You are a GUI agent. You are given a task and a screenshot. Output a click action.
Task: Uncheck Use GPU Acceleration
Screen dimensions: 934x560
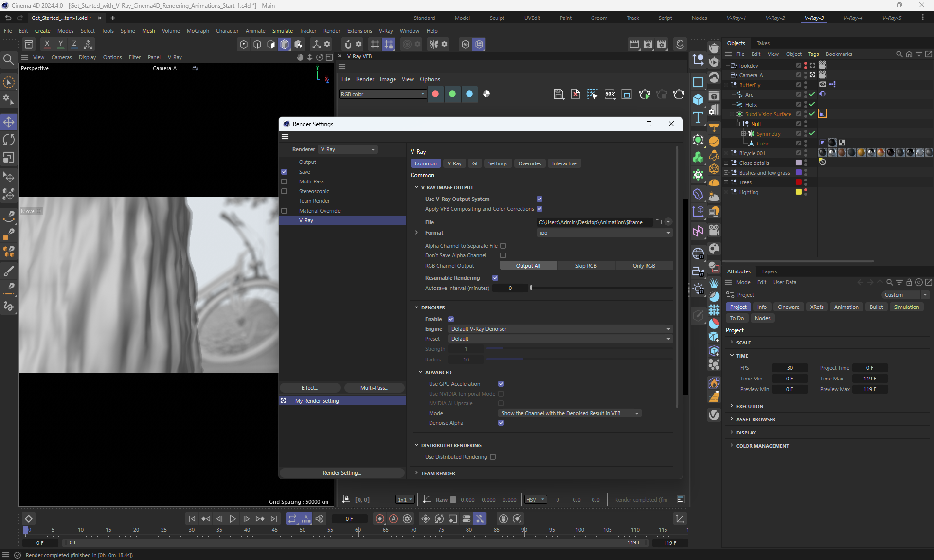(x=501, y=384)
